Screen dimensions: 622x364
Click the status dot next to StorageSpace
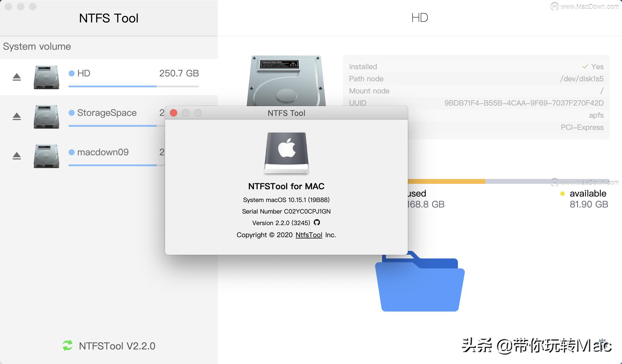coord(71,113)
